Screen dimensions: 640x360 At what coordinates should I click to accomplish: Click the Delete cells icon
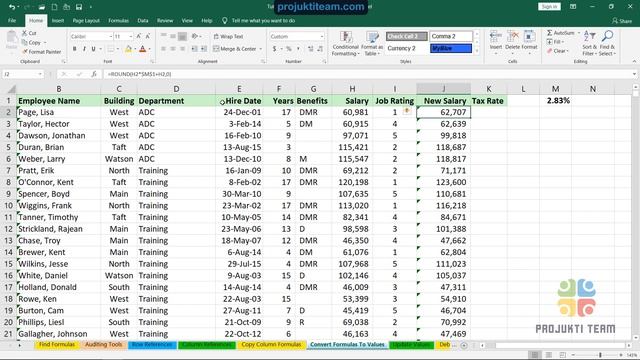(512, 37)
